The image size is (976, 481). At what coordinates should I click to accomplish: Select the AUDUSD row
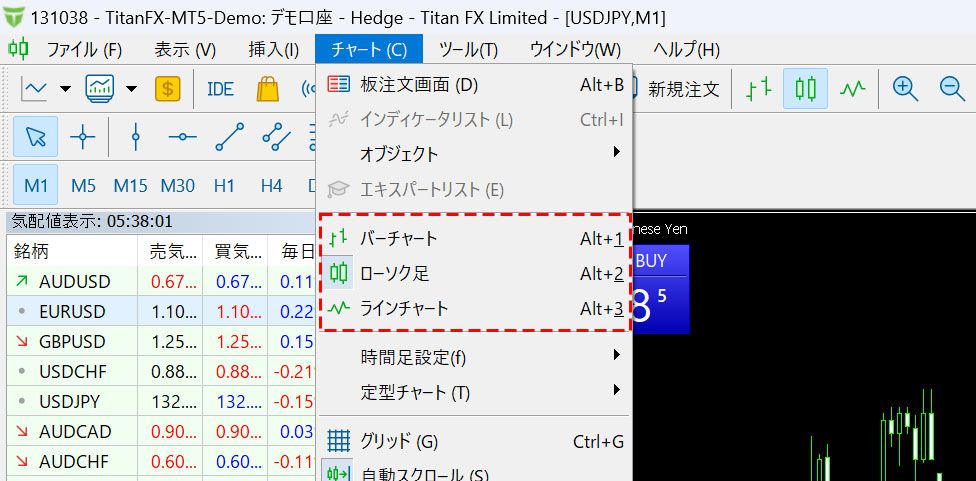point(162,281)
